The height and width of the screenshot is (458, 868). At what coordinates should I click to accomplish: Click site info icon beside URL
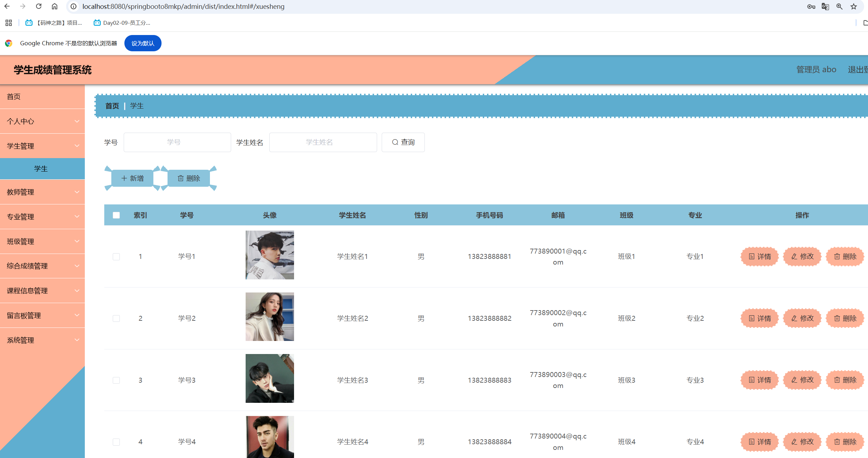pyautogui.click(x=73, y=6)
